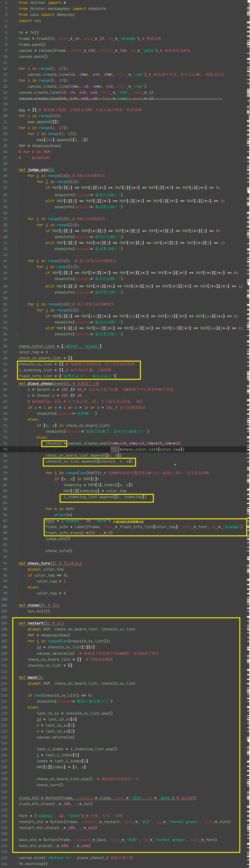Click 'chessId_xy_list.append([chessId, x, y])' line
Image resolution: width=250 pixels, height=868 pixels.
pos(89,462)
